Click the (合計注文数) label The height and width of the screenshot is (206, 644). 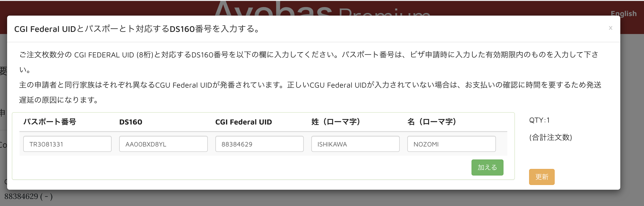(x=550, y=137)
